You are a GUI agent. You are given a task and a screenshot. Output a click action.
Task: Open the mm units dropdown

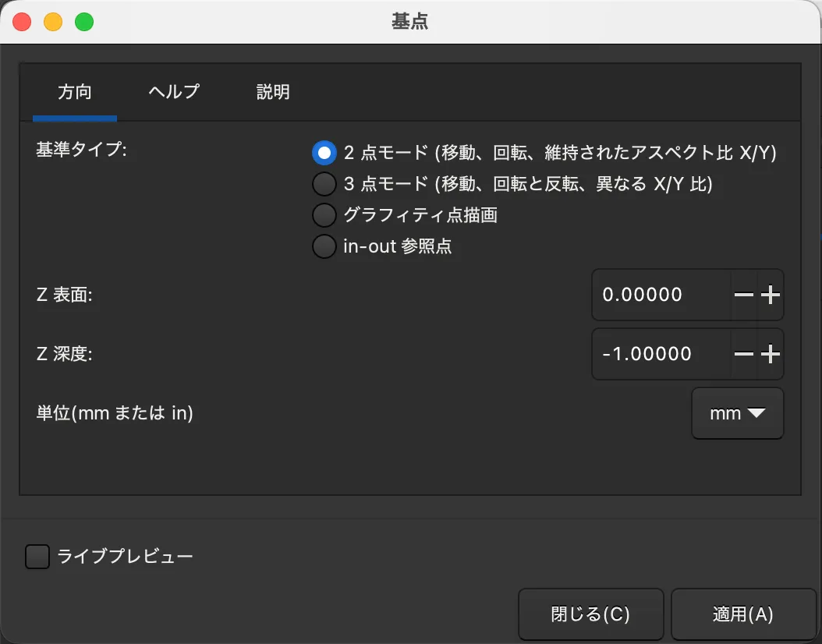(x=737, y=413)
